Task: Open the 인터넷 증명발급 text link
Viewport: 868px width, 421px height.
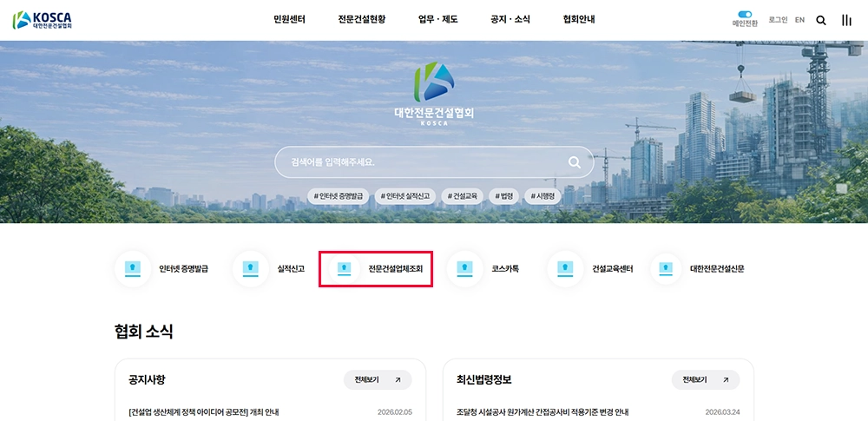Action: pos(183,269)
